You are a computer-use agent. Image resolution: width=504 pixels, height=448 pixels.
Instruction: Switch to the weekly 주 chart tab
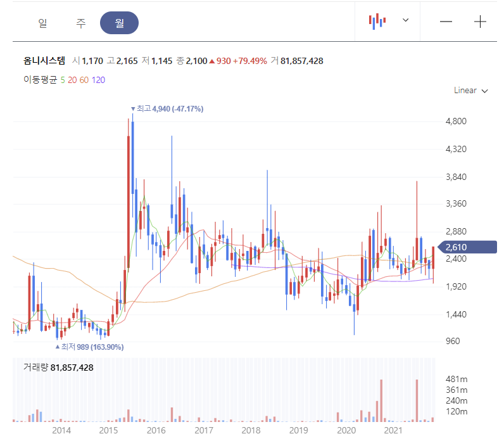80,23
